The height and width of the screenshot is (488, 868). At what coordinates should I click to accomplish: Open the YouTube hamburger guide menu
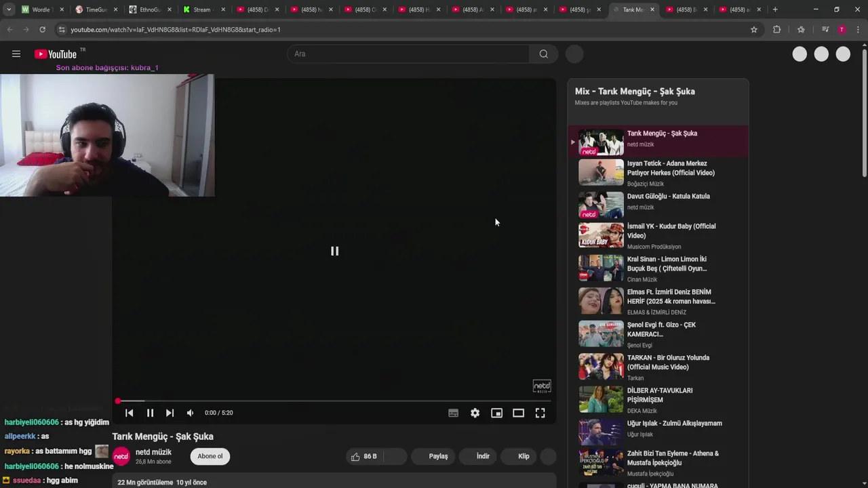16,54
